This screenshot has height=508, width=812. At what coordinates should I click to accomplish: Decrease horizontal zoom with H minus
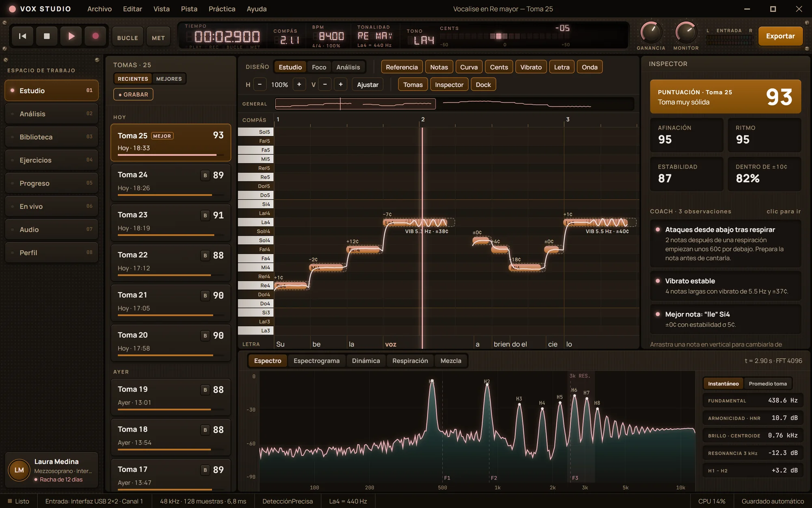(260, 85)
